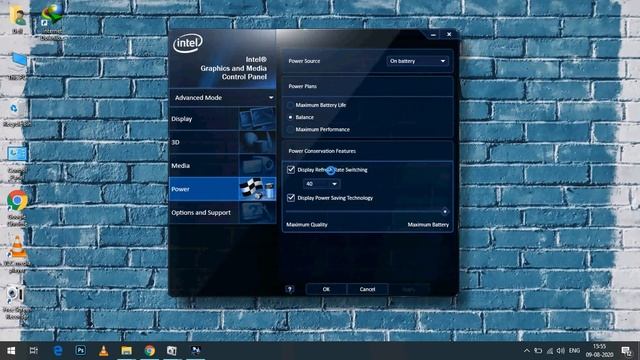Click the Maximum Battery slider label
Image resolution: width=640 pixels, height=360 pixels.
point(428,224)
